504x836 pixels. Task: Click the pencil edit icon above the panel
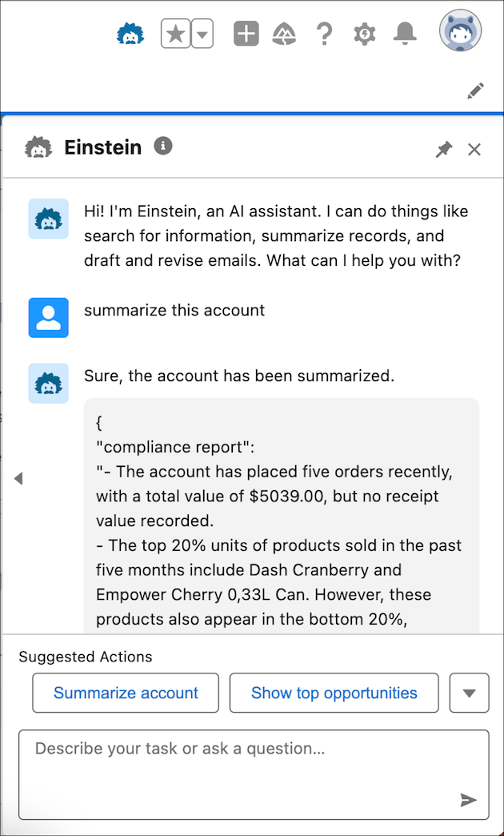coord(475,91)
